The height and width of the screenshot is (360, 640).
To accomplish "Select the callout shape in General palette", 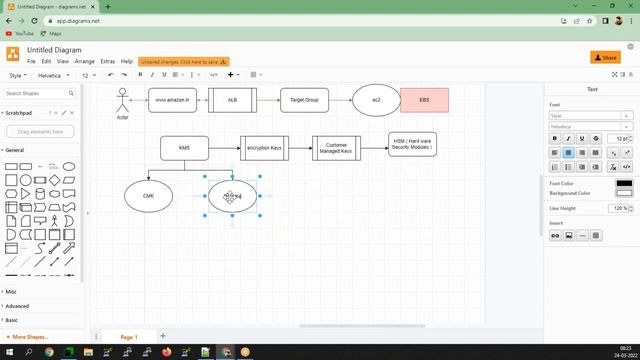I will click(x=40, y=221).
